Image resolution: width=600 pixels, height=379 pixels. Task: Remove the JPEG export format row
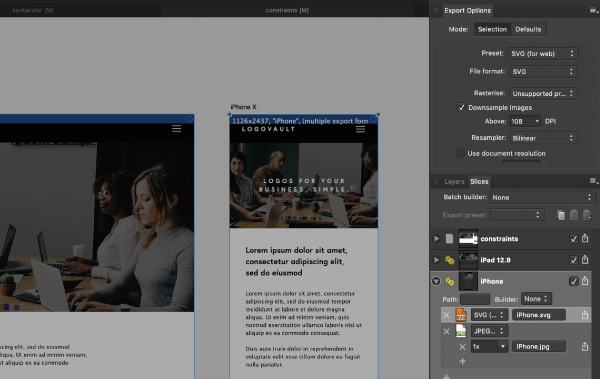446,331
